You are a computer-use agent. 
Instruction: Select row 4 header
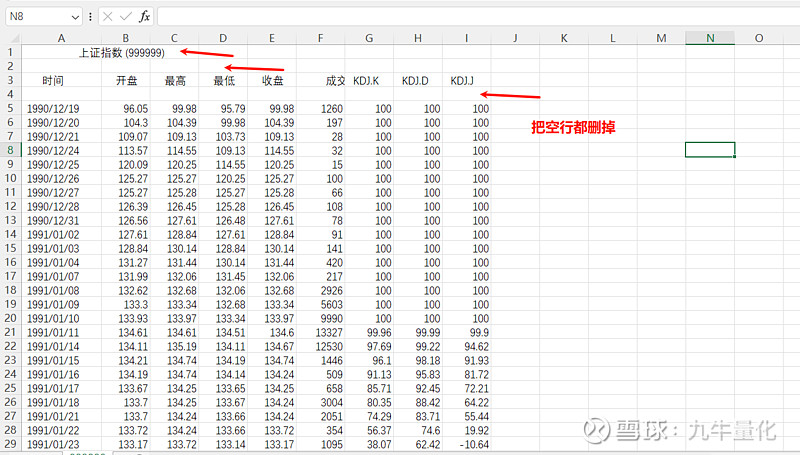(10, 94)
